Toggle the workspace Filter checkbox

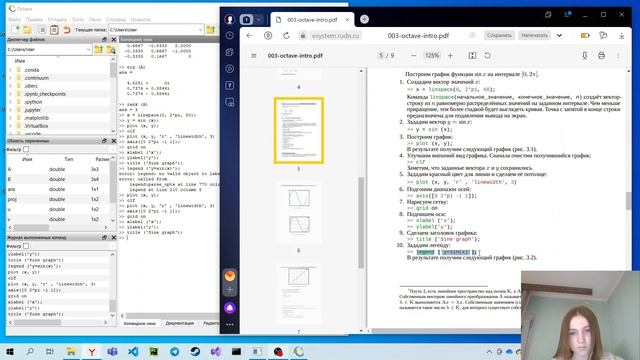[26, 149]
